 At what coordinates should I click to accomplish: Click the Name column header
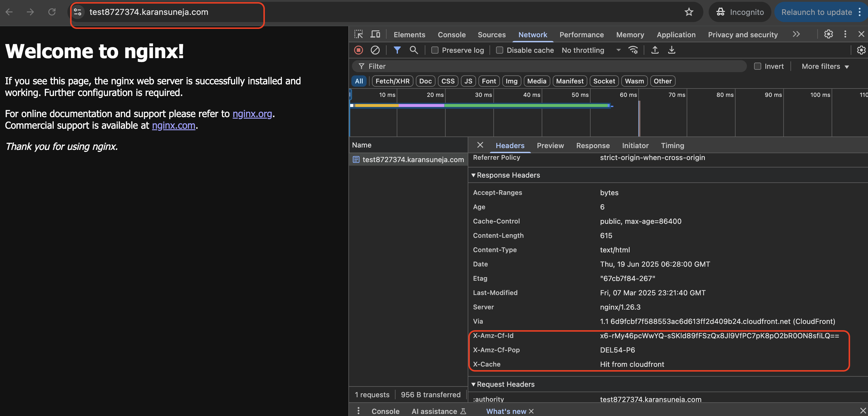tap(408, 145)
